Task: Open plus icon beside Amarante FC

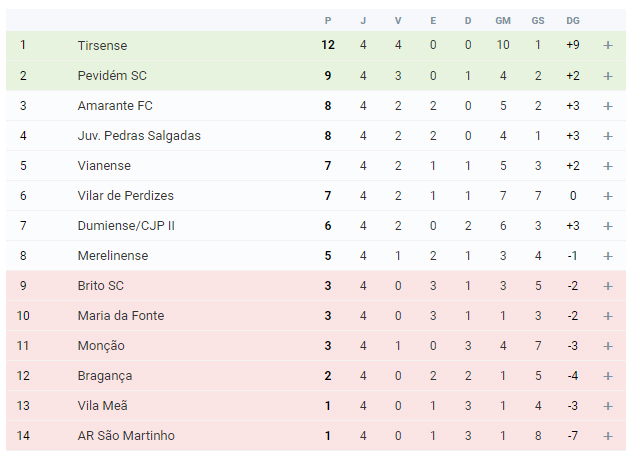Action: point(608,106)
